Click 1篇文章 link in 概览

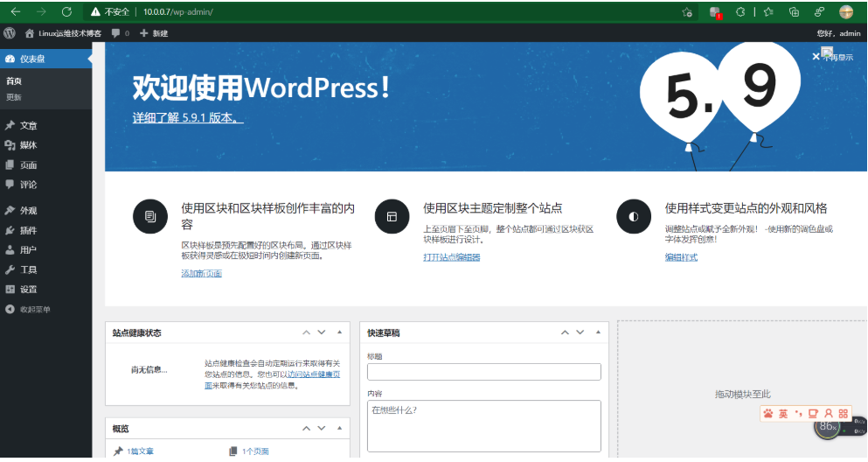[140, 451]
